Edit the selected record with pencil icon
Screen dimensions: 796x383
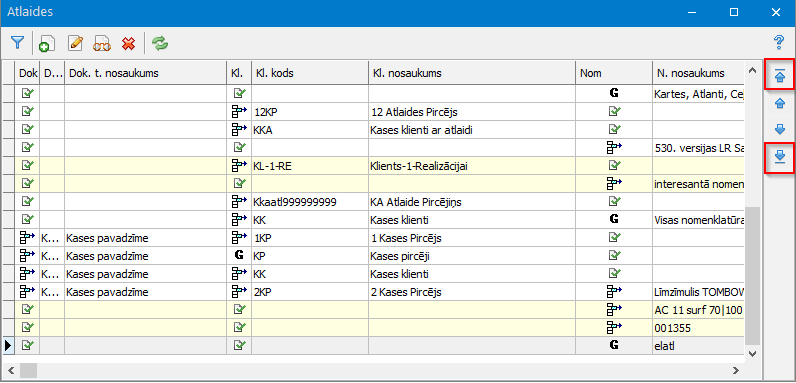75,43
